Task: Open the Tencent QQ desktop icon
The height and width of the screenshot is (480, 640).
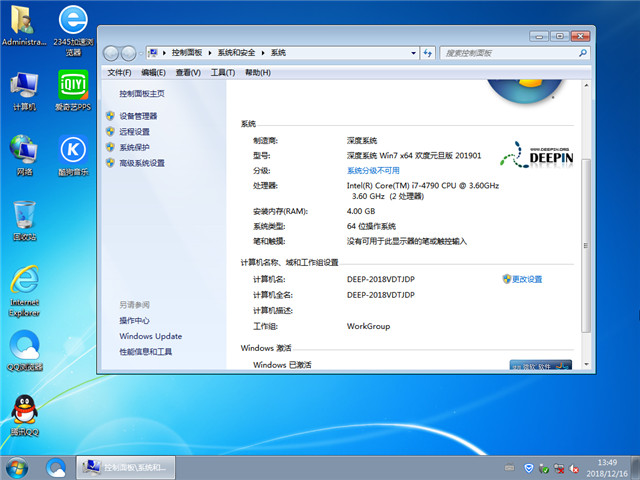Action: click(25, 413)
